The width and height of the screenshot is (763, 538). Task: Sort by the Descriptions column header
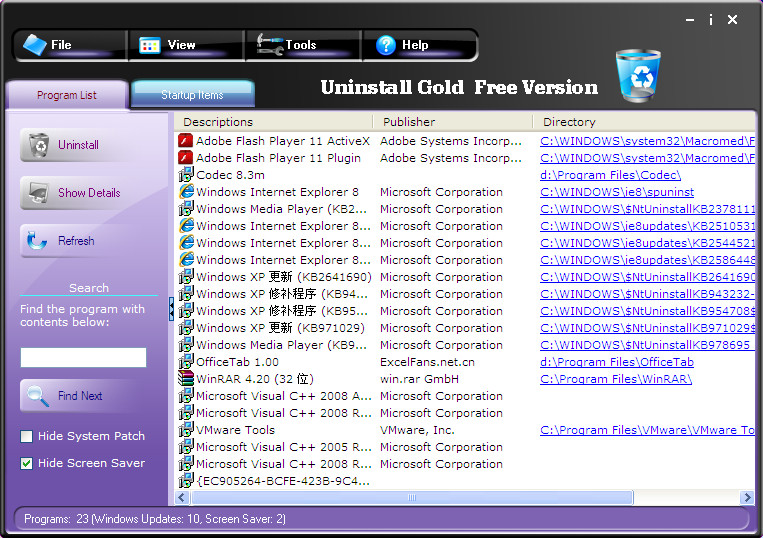click(x=273, y=122)
